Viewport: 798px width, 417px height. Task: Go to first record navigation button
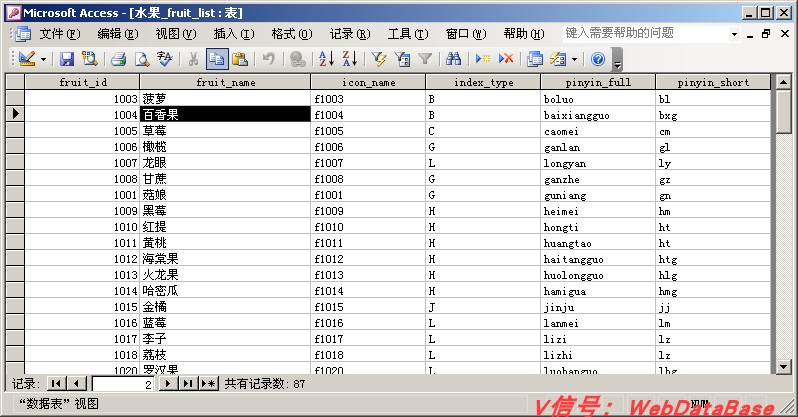56,383
